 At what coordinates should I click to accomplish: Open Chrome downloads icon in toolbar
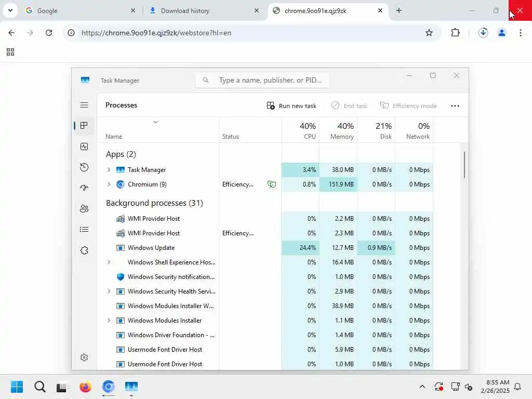(483, 33)
